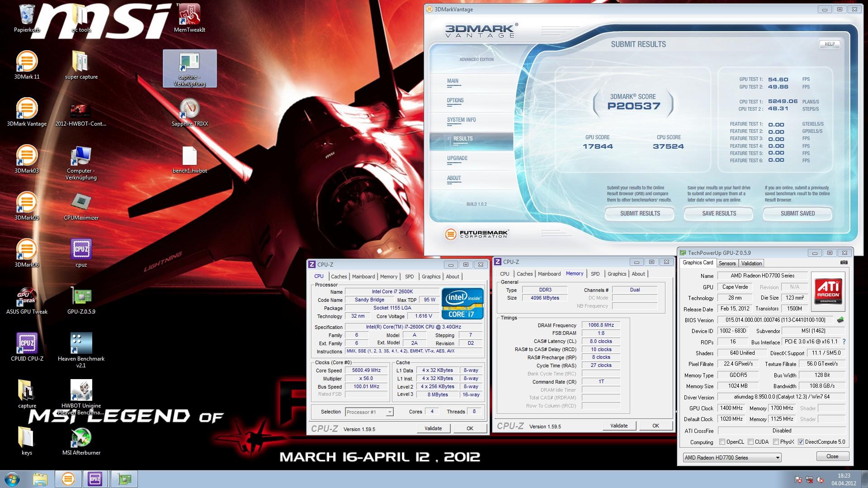The height and width of the screenshot is (488, 868).
Task: Click SUBMIT SAVED button
Action: [x=797, y=213]
